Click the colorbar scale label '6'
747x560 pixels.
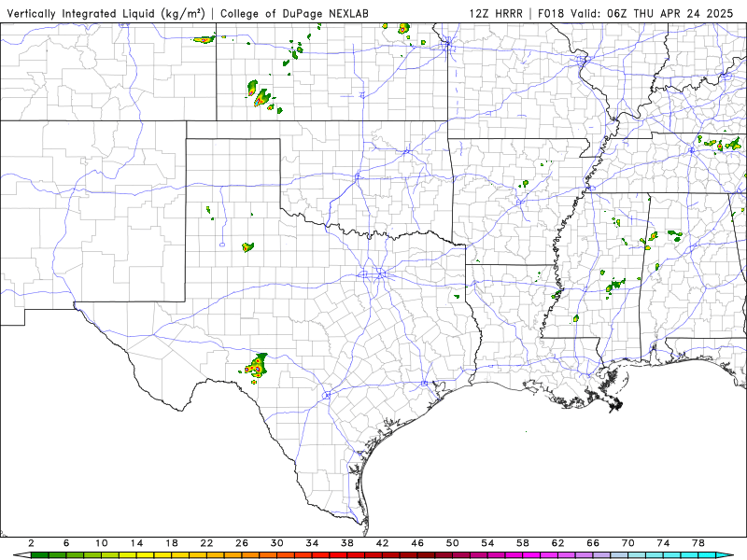tap(66, 543)
